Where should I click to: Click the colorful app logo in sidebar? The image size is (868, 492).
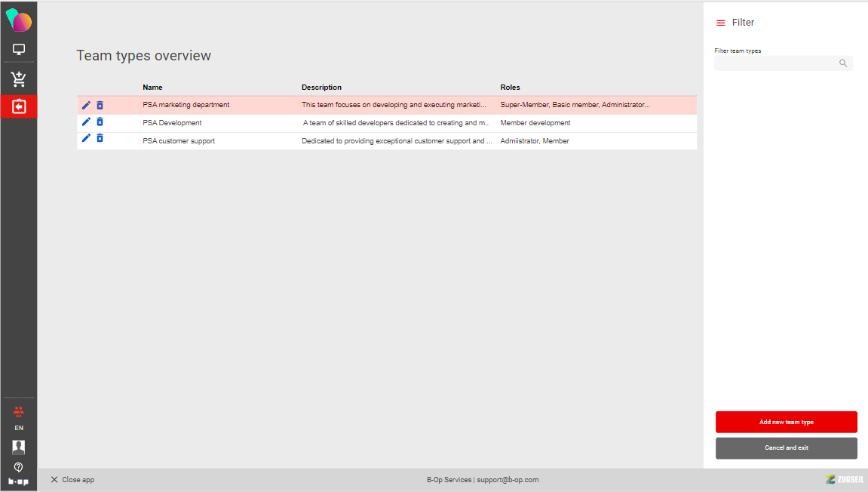[x=19, y=22]
